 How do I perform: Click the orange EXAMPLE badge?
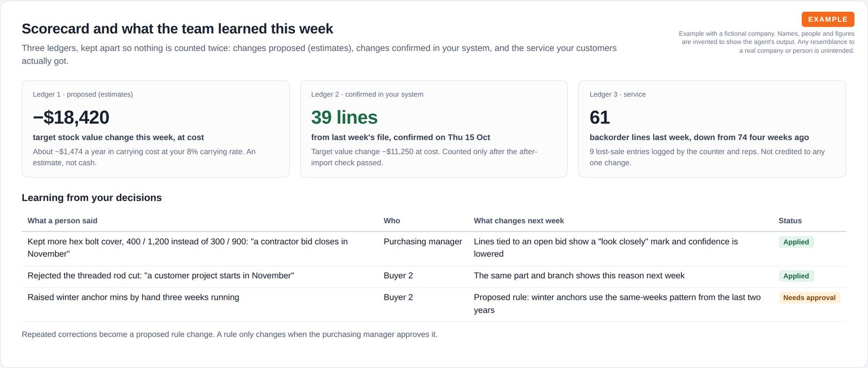pyautogui.click(x=828, y=20)
